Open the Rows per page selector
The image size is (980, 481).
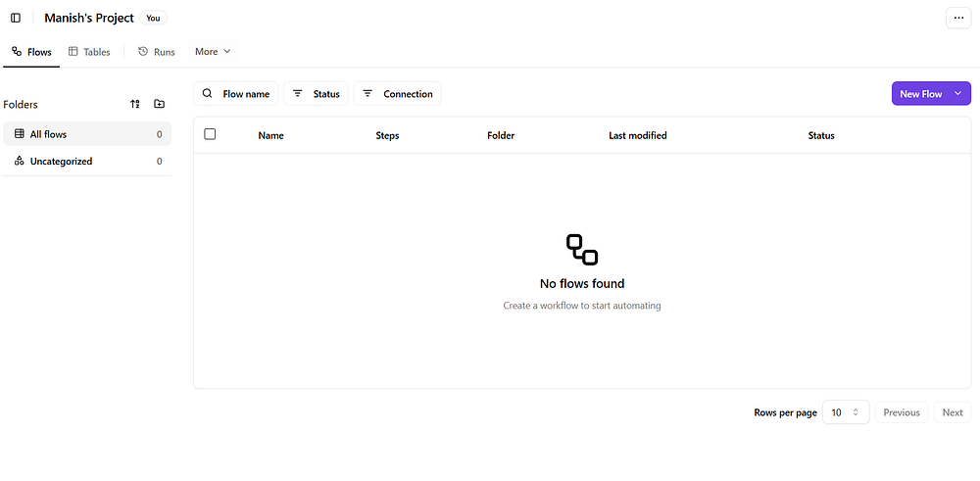point(845,412)
